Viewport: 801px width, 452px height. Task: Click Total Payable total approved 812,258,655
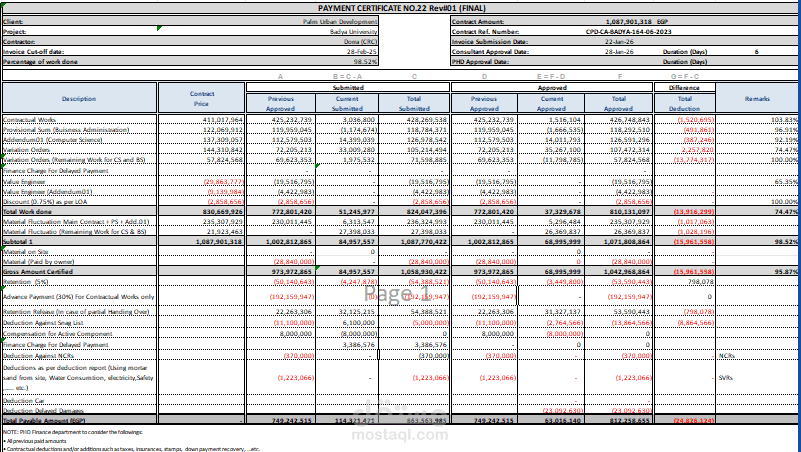pyautogui.click(x=630, y=421)
